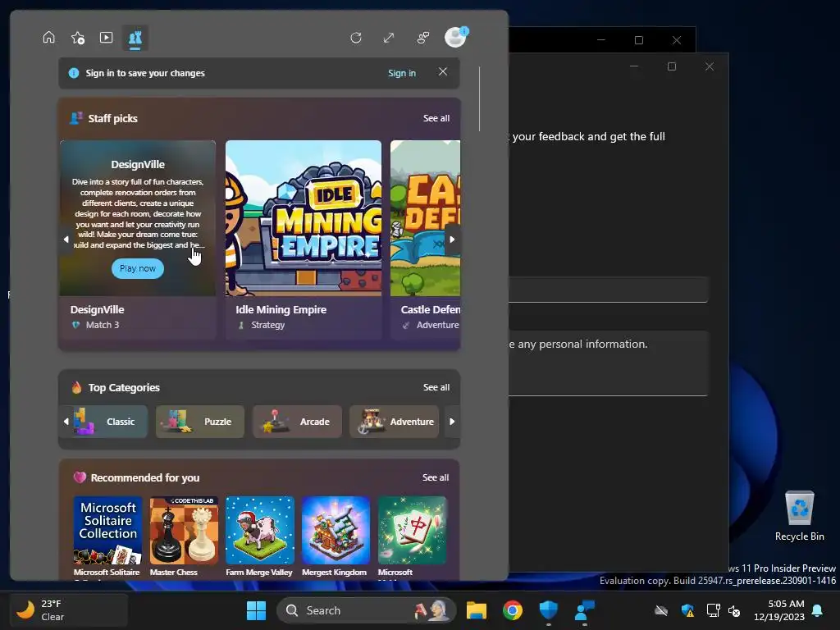The height and width of the screenshot is (630, 840).
Task: Click the muted volume tray icon
Action: pos(734,610)
